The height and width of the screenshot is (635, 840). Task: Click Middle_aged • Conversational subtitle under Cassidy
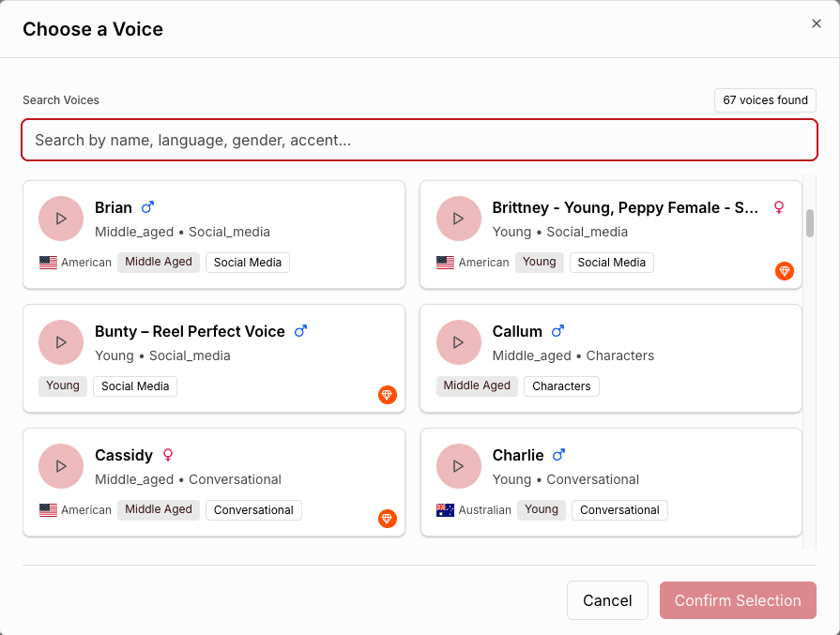(188, 479)
